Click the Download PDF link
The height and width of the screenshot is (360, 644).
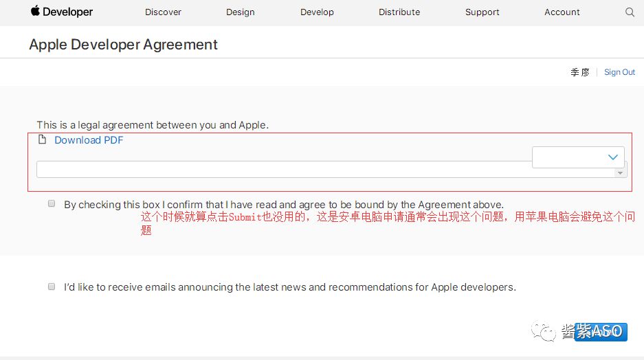[89, 140]
